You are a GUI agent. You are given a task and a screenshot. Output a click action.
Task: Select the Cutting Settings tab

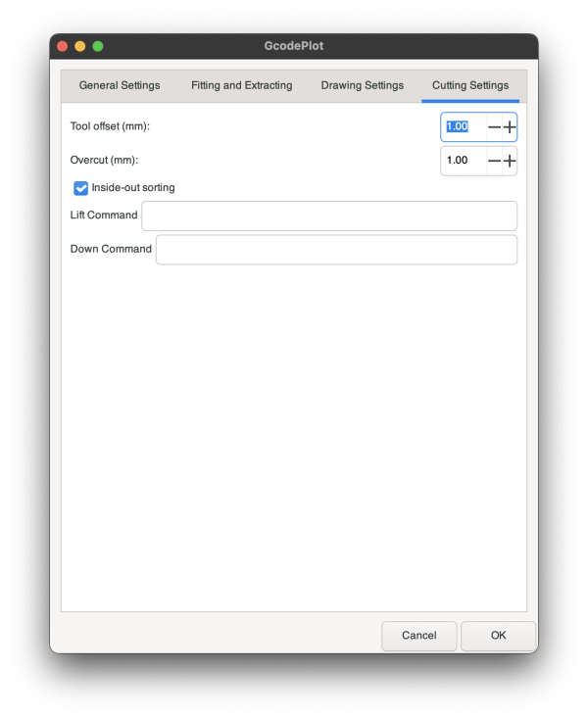tap(470, 85)
